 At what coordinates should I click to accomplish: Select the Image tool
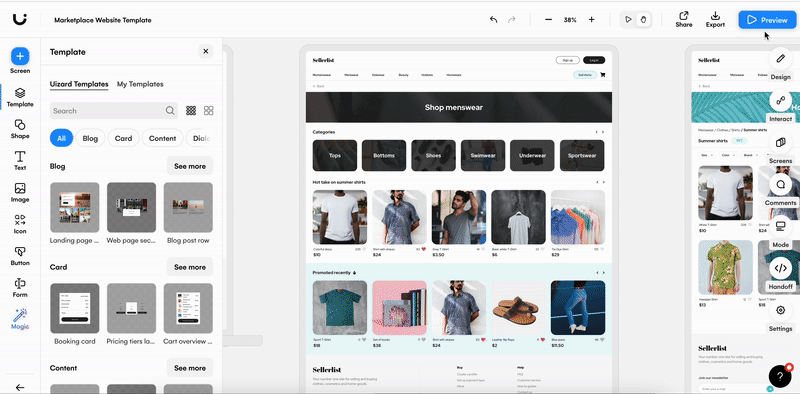coord(20,192)
